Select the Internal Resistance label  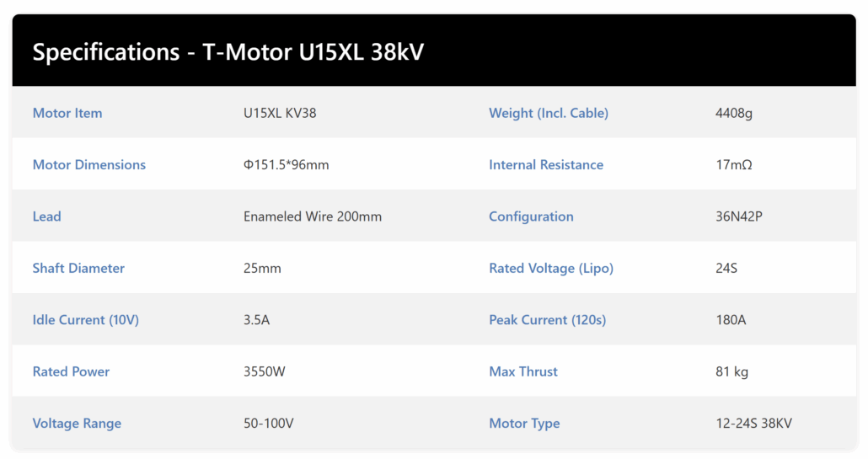pos(546,165)
